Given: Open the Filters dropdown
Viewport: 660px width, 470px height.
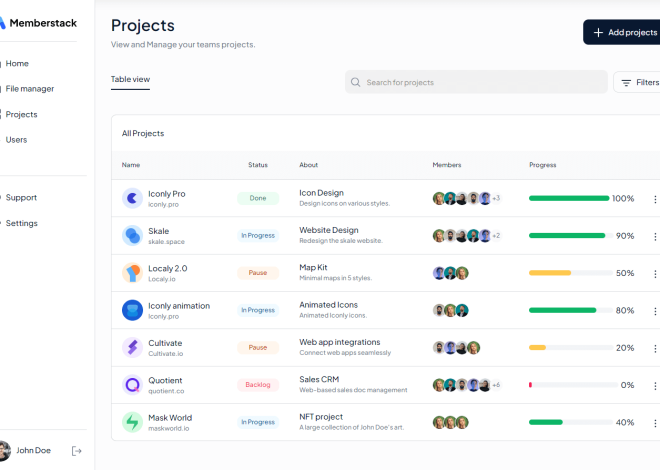Looking at the screenshot, I should click(636, 82).
